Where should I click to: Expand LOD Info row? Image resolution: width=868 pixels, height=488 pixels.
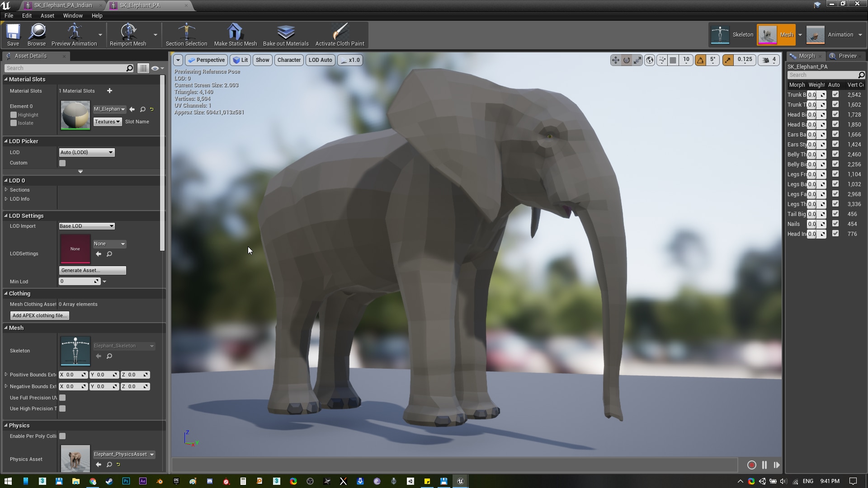(x=6, y=199)
